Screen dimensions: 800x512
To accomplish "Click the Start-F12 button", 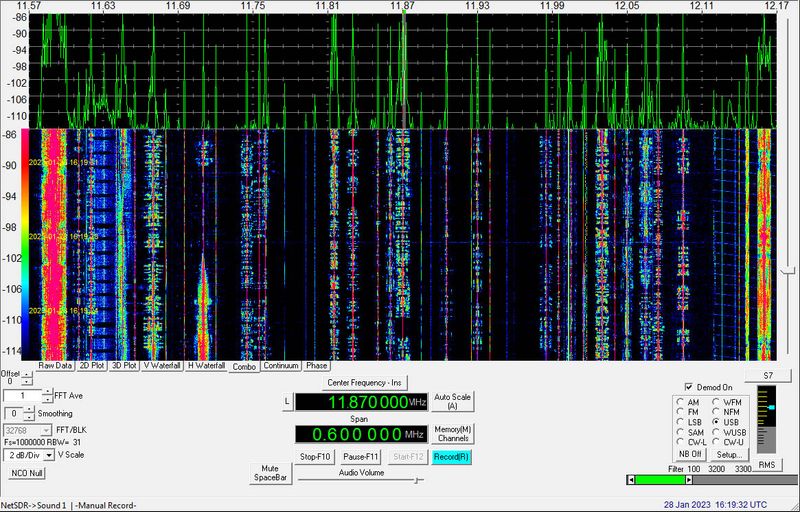I will pos(407,457).
